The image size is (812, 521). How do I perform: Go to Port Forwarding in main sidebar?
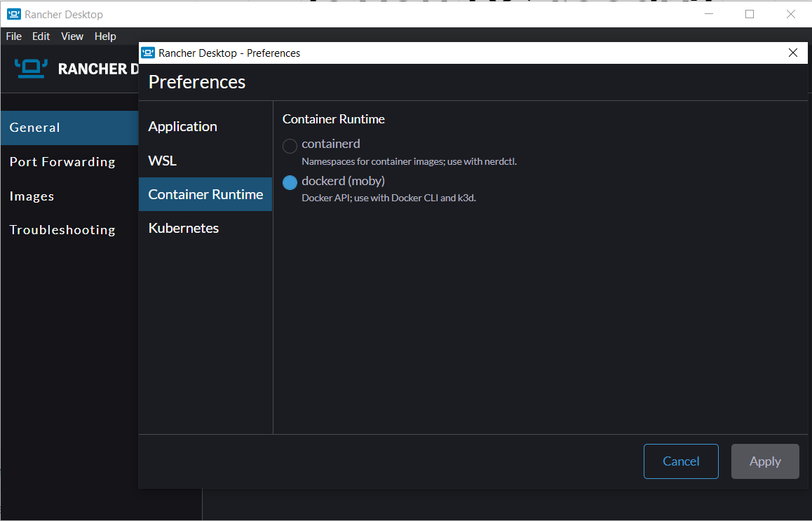click(x=69, y=161)
